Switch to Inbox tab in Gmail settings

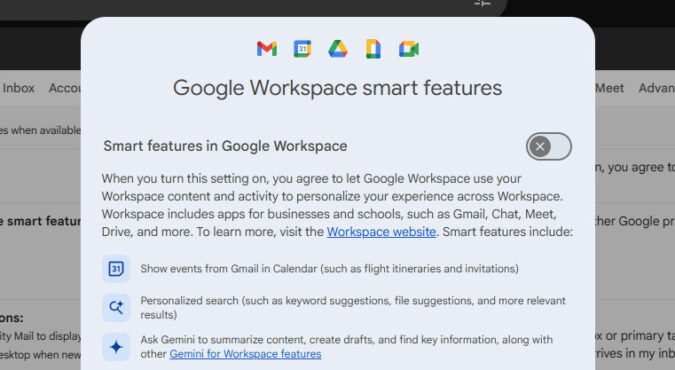pos(18,88)
